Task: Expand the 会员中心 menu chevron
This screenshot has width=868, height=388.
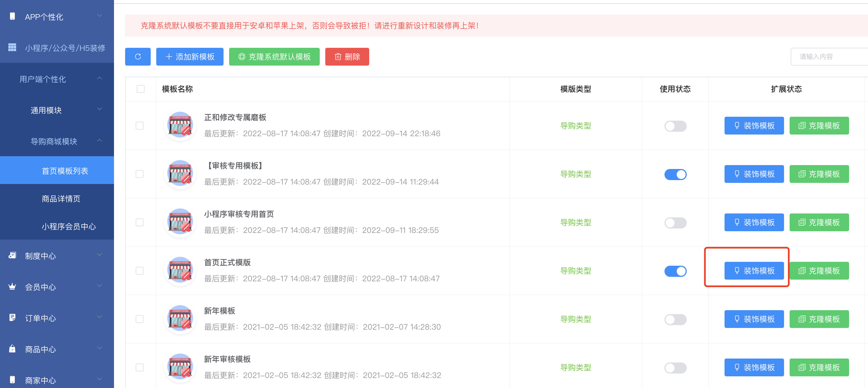Action: (100, 286)
